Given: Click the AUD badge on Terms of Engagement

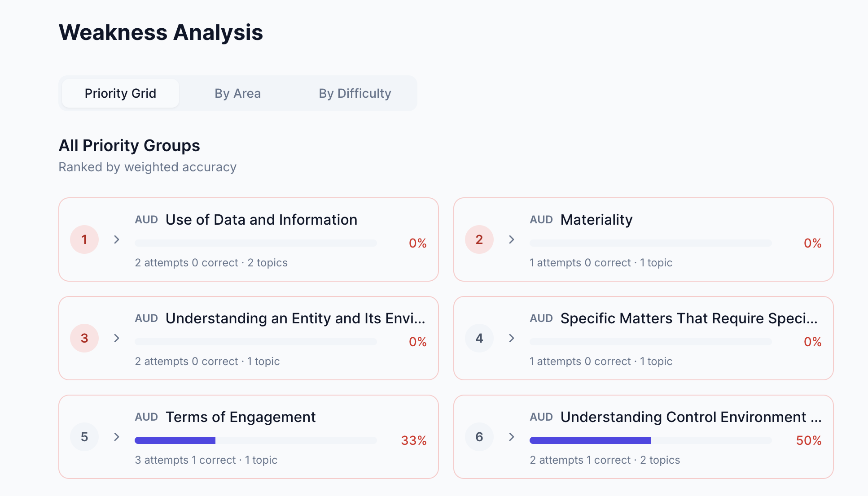Looking at the screenshot, I should click(x=146, y=417).
